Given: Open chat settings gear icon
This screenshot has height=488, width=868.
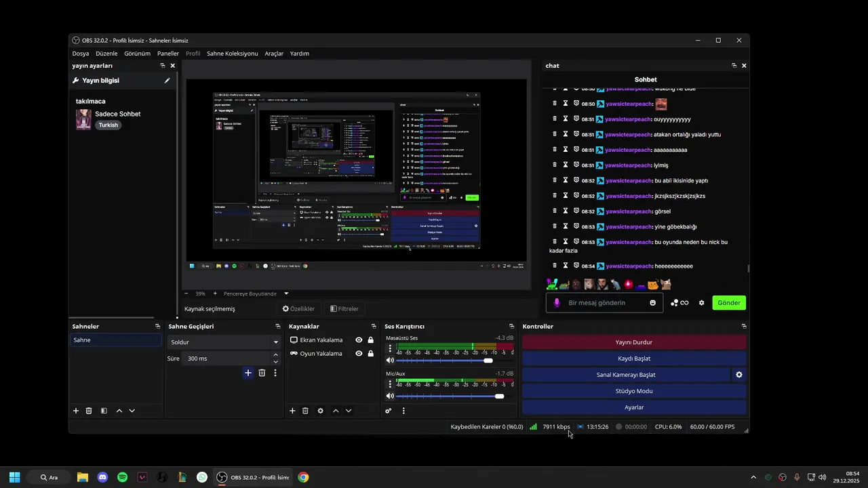Looking at the screenshot, I should click(x=702, y=303).
